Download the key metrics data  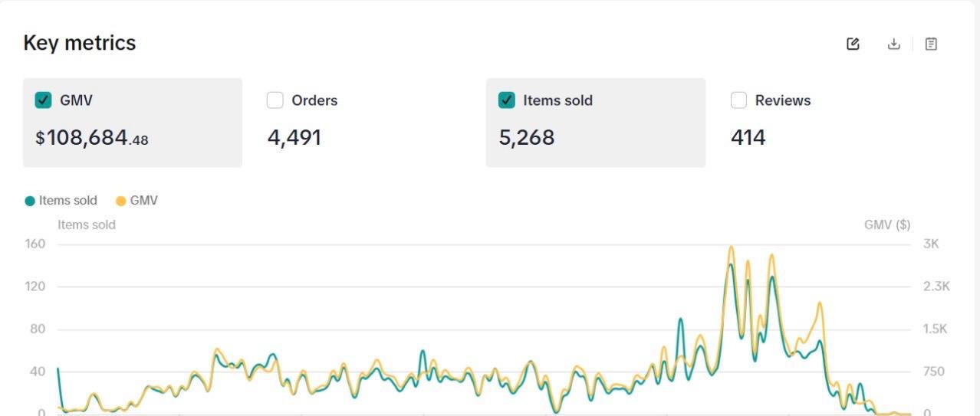[x=893, y=44]
